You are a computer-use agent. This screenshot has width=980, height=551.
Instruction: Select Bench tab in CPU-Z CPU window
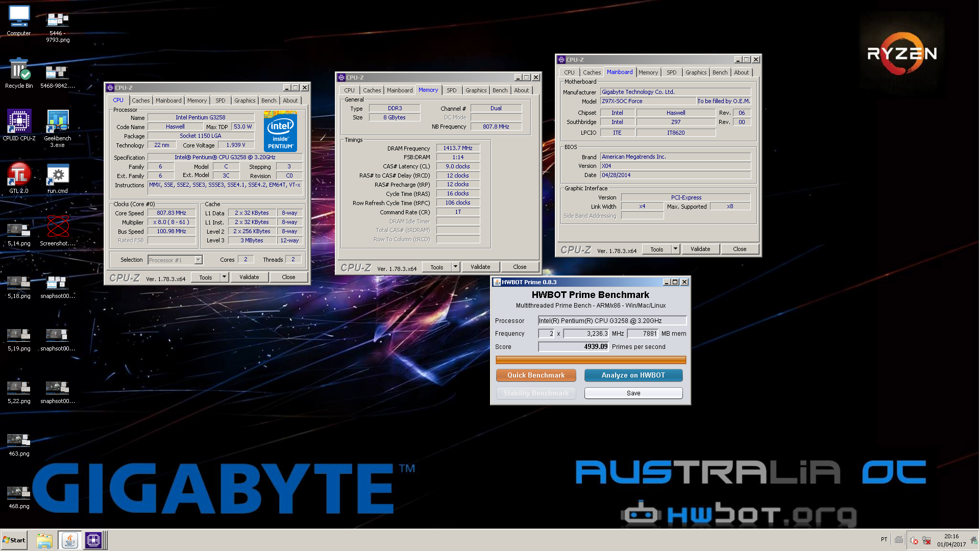click(269, 101)
